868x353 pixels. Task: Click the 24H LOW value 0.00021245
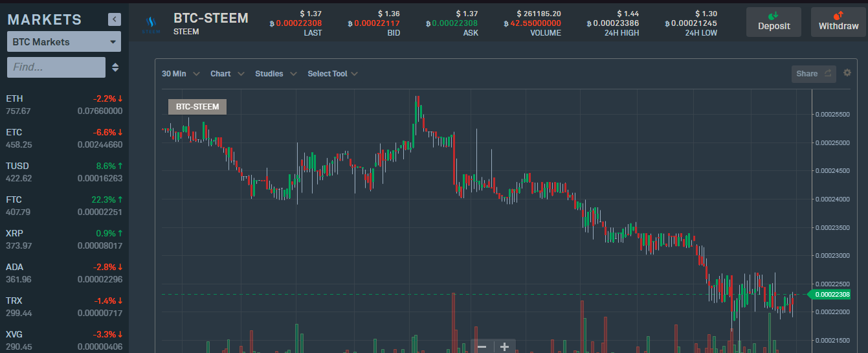click(x=691, y=23)
